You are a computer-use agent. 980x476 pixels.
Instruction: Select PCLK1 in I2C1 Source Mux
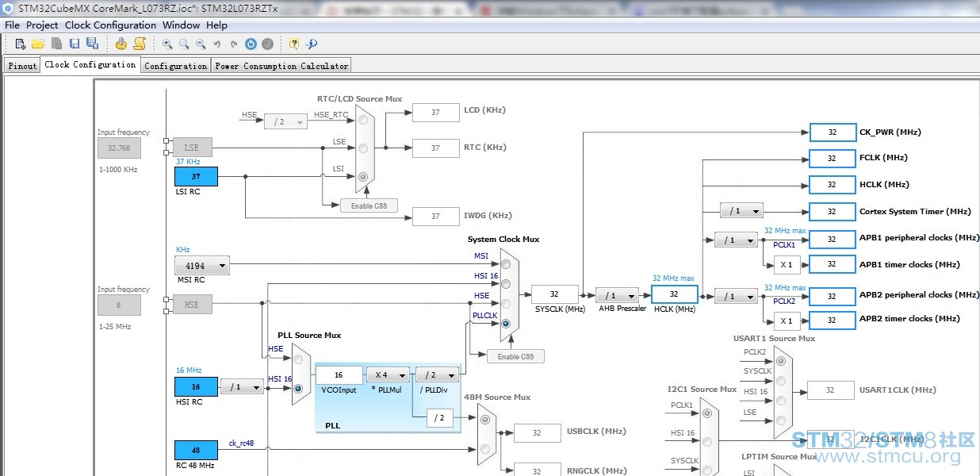click(706, 414)
